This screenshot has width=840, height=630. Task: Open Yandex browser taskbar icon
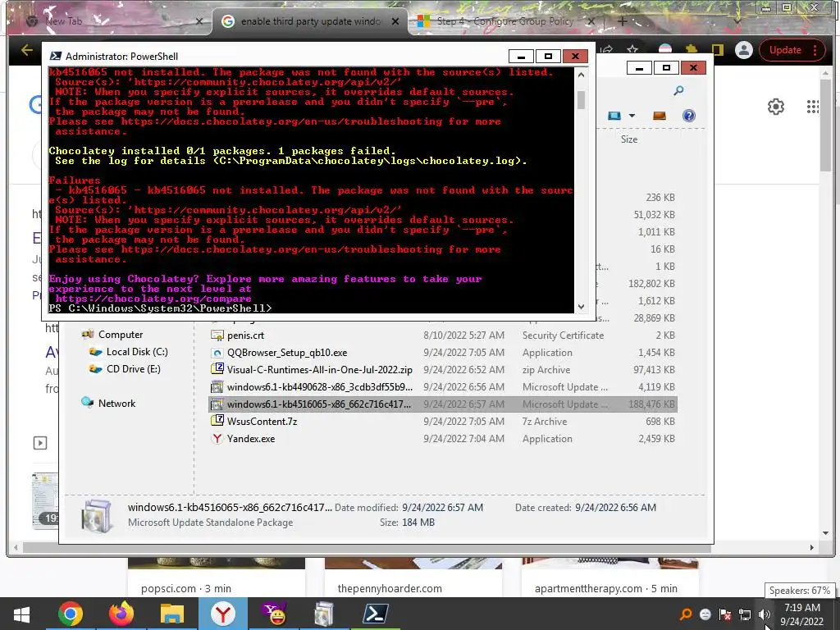pyautogui.click(x=223, y=614)
